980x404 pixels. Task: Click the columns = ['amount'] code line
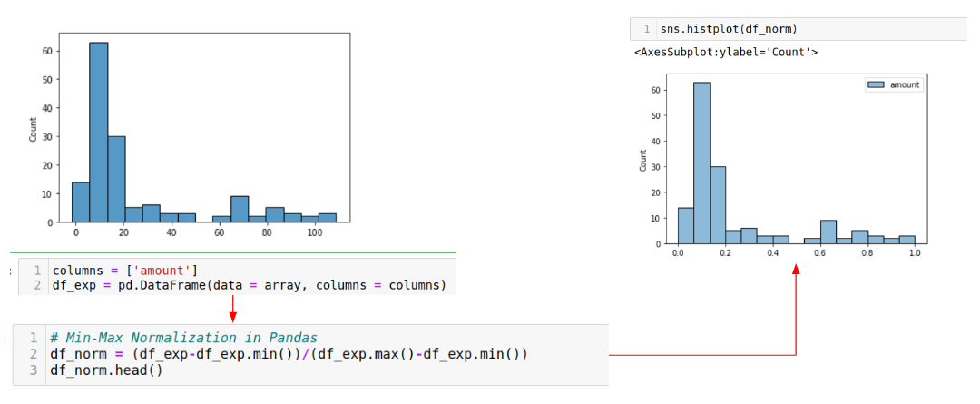(124, 271)
